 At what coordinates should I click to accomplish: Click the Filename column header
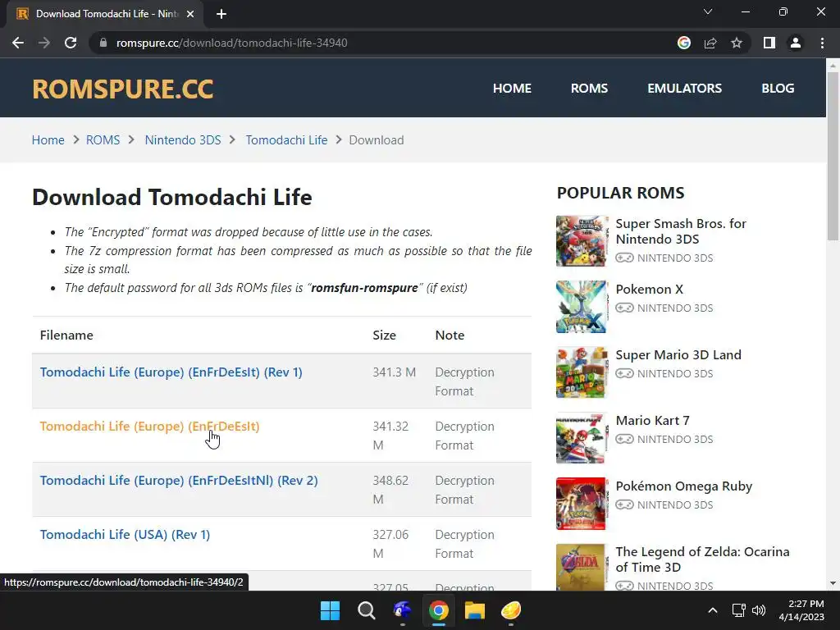click(66, 336)
